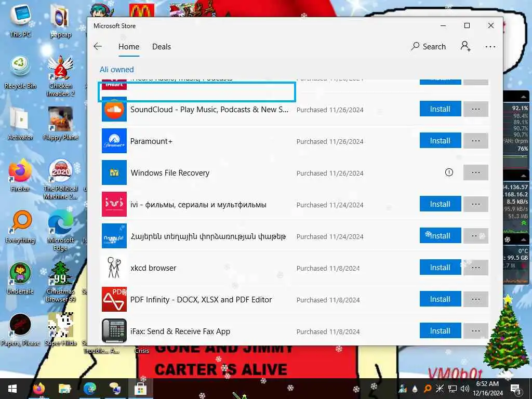Open the volume control in system tray

(x=465, y=389)
